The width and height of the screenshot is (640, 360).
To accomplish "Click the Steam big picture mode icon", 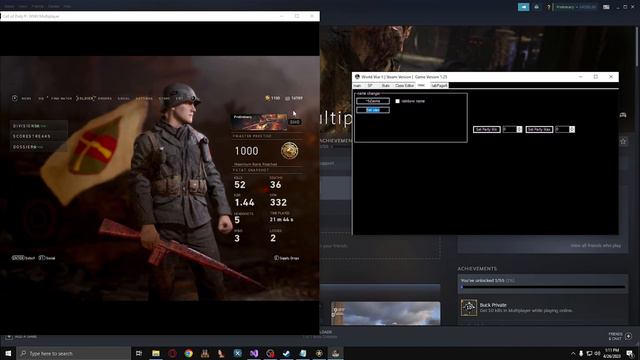I will coord(607,7).
